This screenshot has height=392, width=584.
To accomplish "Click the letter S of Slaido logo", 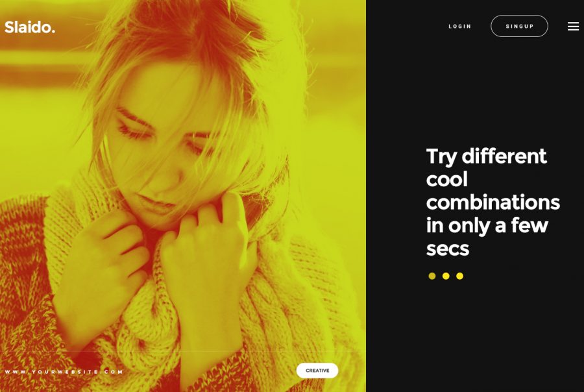I will (9, 27).
